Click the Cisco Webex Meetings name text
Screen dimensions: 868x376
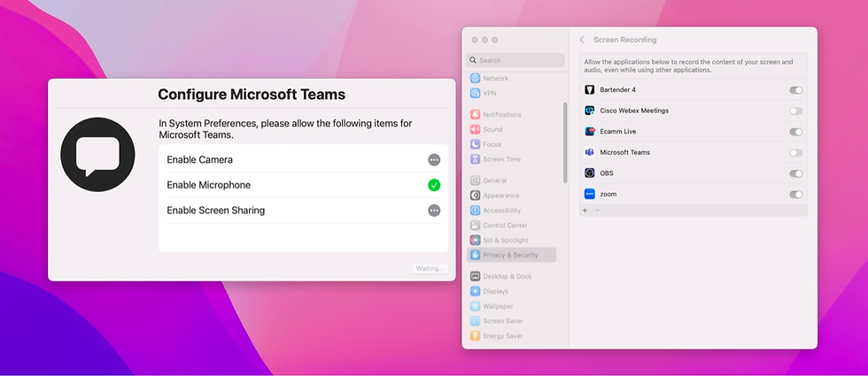click(634, 111)
